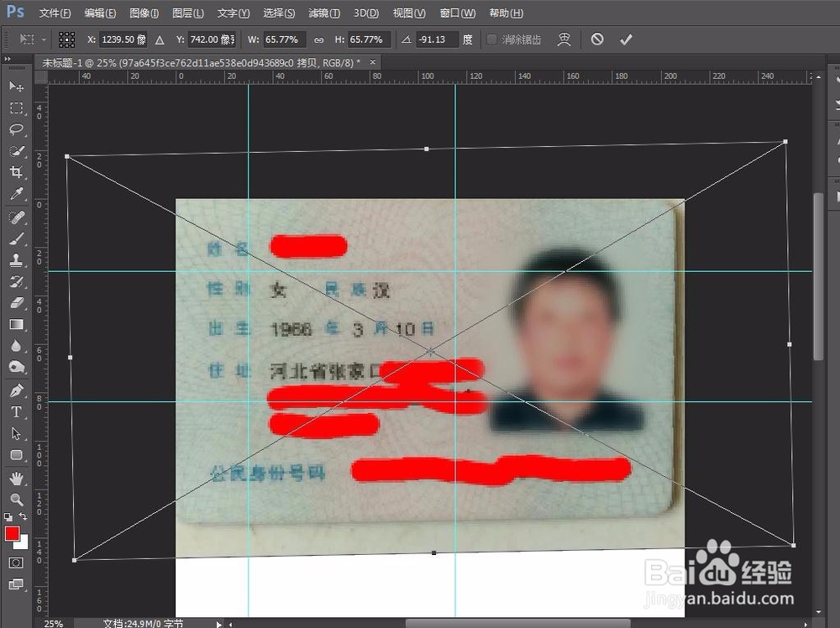Open the 文件(F) menu

click(x=55, y=13)
